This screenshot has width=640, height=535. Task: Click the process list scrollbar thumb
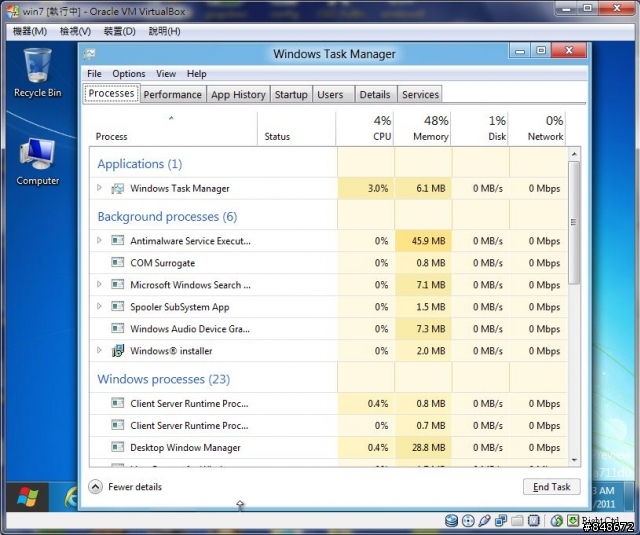pos(574,222)
